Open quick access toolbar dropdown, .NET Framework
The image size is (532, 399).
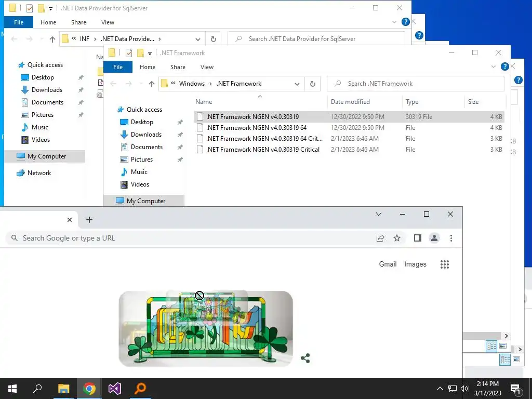(x=150, y=53)
